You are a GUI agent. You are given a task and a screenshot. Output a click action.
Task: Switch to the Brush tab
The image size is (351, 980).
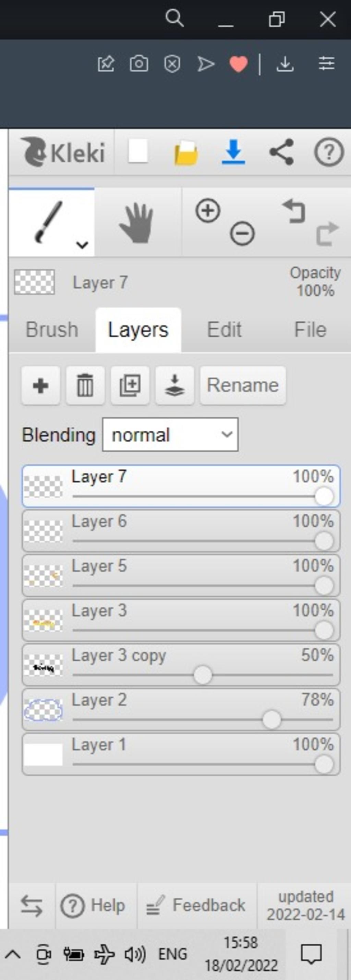[52, 329]
